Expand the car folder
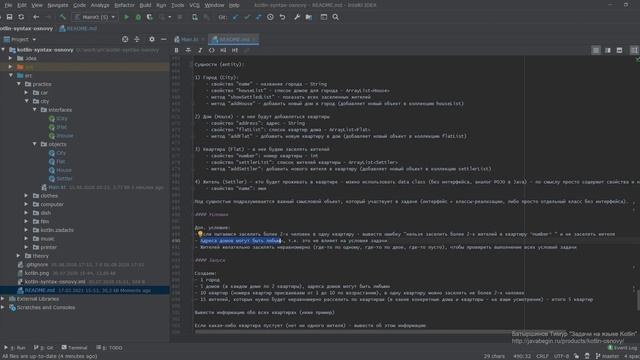640x360 pixels. click(x=27, y=93)
